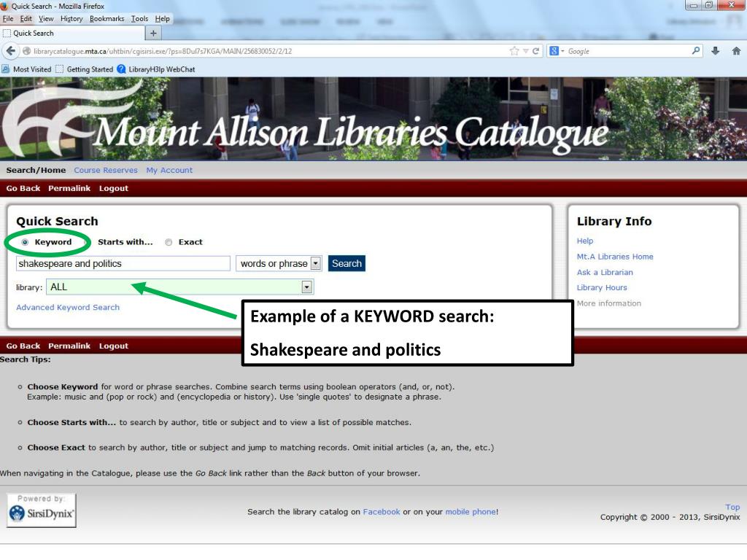Image resolution: width=747 pixels, height=560 pixels.
Task: Open the Course Reserves link
Action: [106, 170]
